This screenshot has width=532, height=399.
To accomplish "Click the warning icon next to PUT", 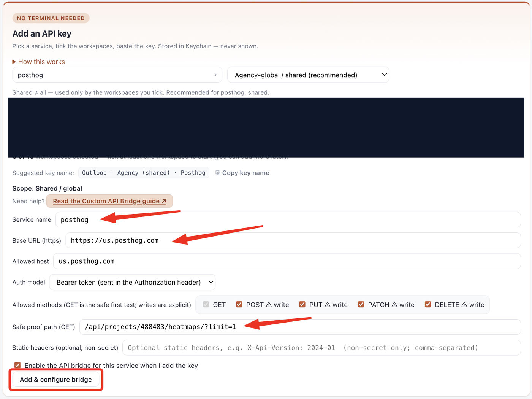I will (x=328, y=305).
